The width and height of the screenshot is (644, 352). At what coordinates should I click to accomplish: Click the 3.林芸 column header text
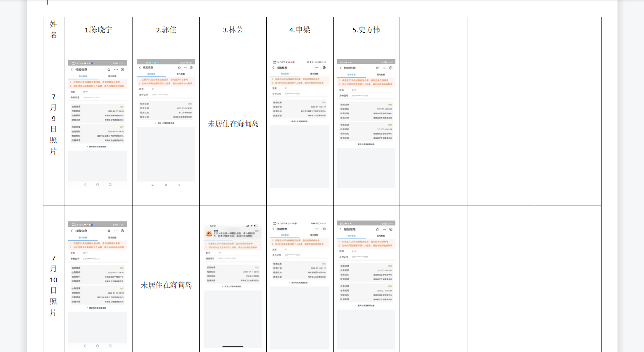click(x=233, y=30)
